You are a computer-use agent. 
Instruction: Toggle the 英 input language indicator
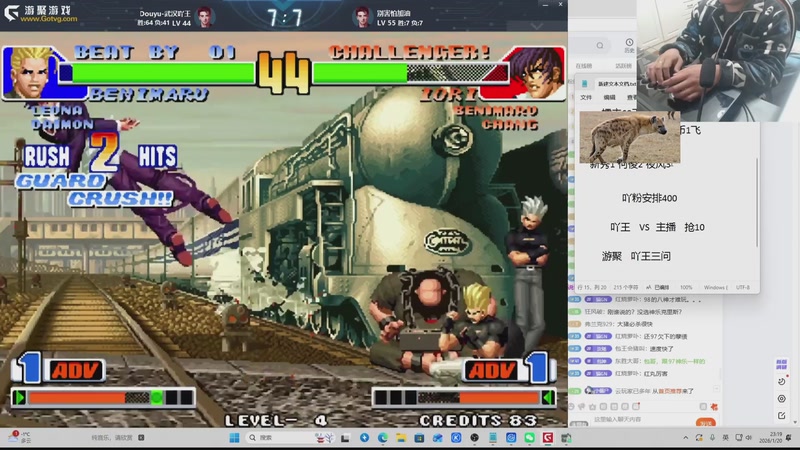[726, 438]
